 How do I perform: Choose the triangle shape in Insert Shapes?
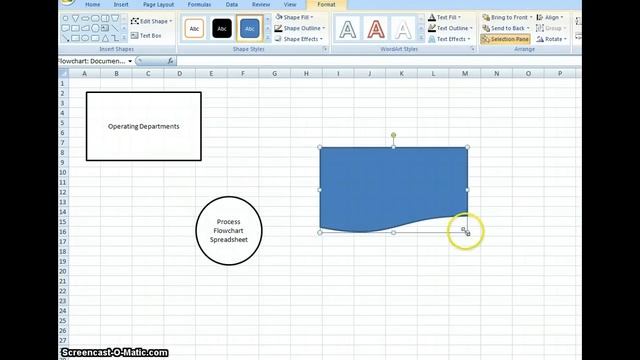click(105, 38)
